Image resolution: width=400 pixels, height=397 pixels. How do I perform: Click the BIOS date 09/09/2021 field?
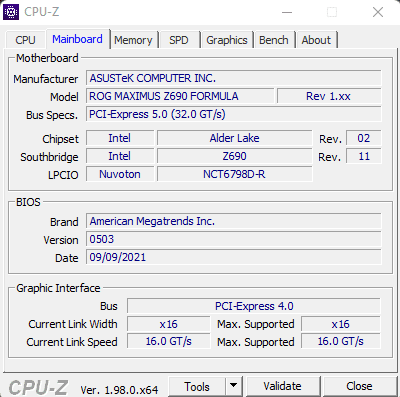[x=234, y=257]
